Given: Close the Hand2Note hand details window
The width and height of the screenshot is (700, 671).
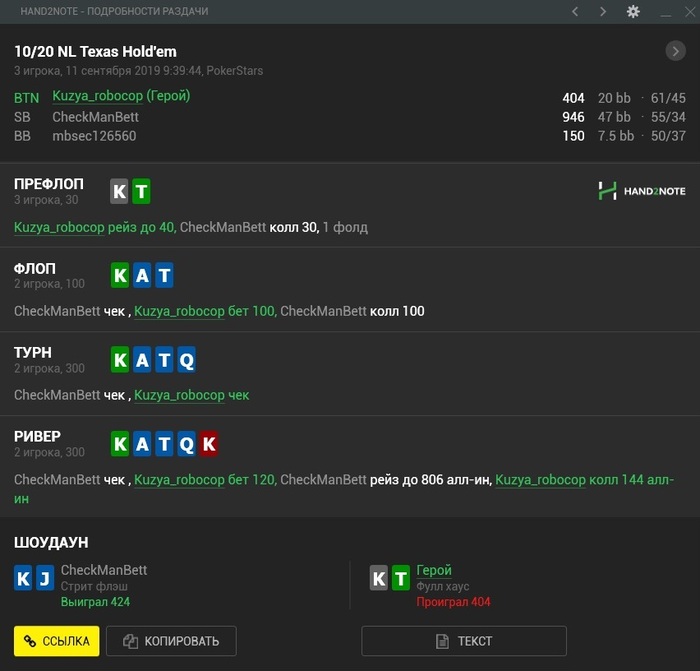Looking at the screenshot, I should pos(690,12).
